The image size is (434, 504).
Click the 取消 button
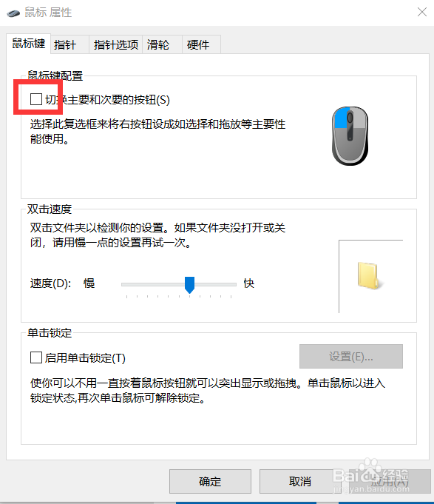(300, 481)
